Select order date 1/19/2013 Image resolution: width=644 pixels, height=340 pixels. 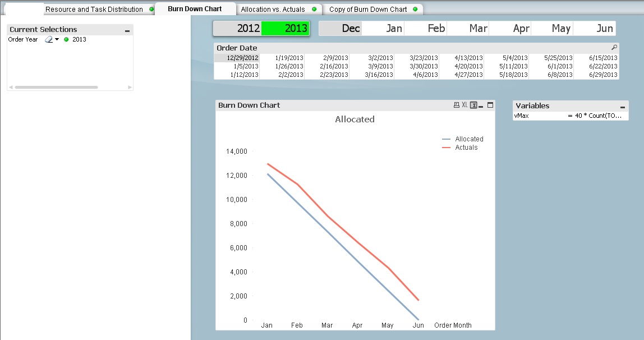[x=282, y=58]
